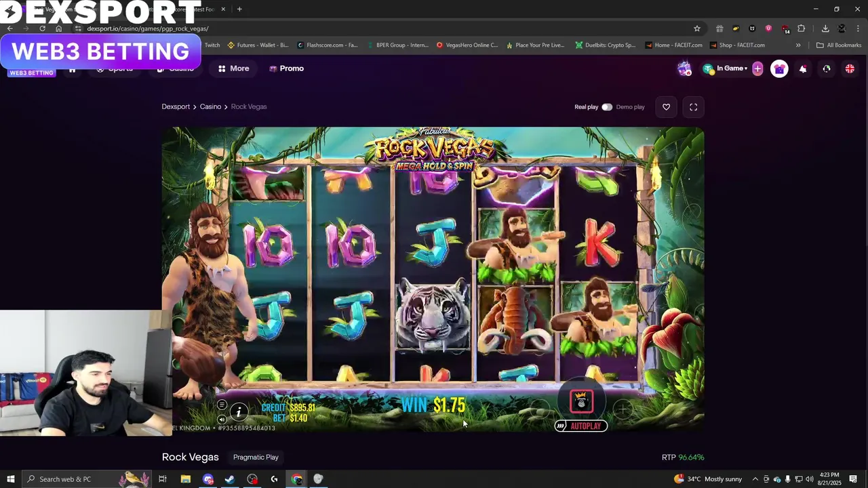The image size is (868, 488).
Task: Switch to Chrome in the taskbar
Action: click(x=297, y=479)
